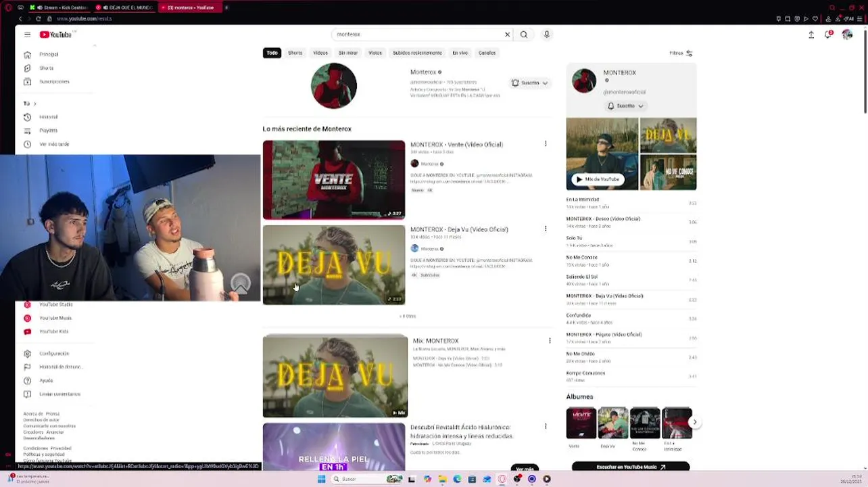The width and height of the screenshot is (868, 487).
Task: Select the En vivo filter chip
Action: click(x=460, y=53)
